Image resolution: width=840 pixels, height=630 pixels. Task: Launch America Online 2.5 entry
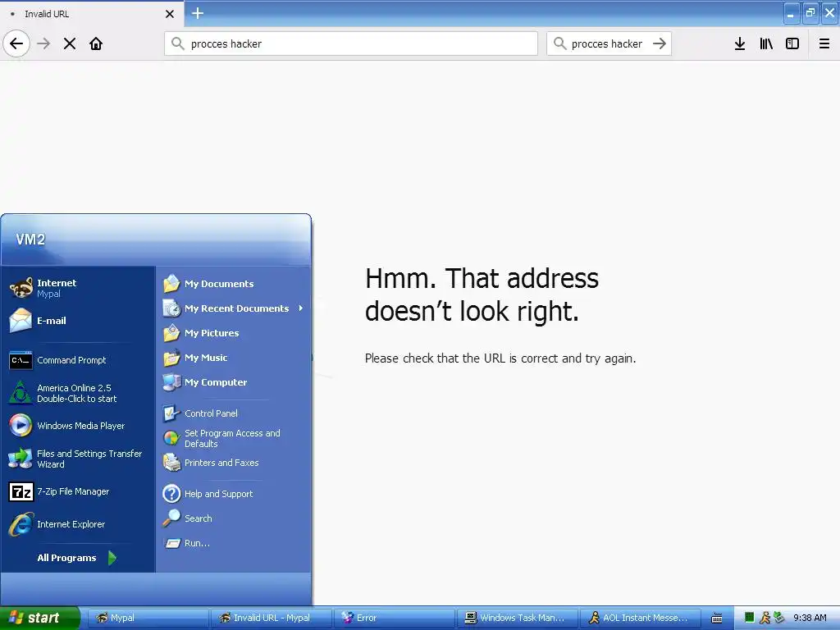78,393
